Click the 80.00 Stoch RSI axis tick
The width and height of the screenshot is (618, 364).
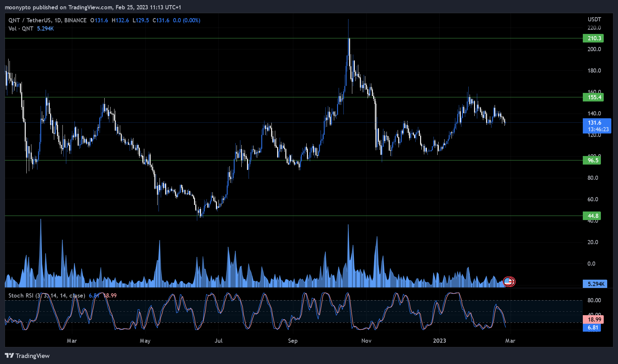click(594, 300)
